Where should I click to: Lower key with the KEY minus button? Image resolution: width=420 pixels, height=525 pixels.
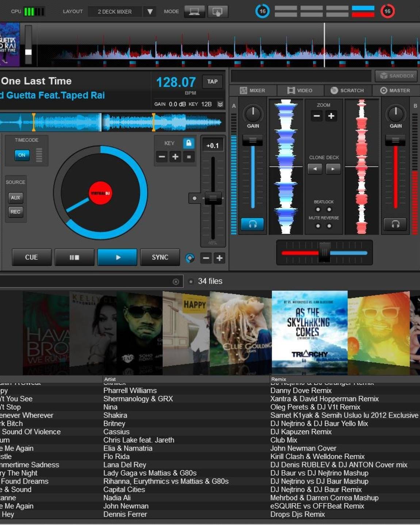[x=162, y=157]
